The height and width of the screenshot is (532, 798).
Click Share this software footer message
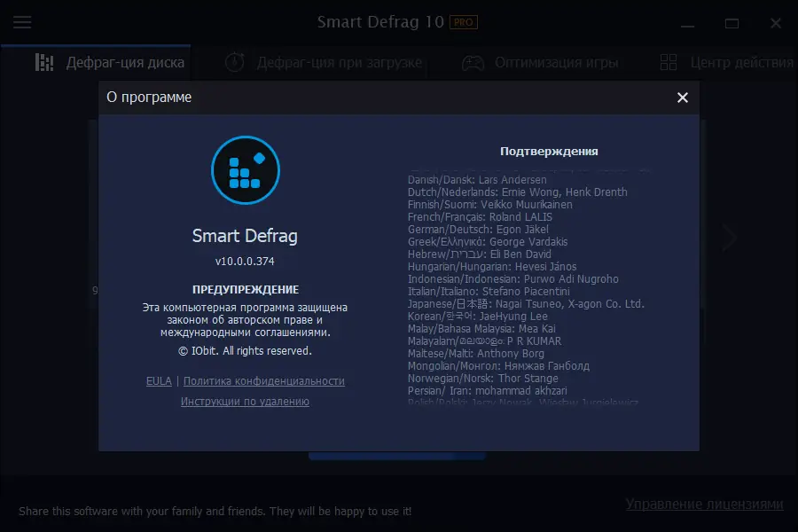215,511
